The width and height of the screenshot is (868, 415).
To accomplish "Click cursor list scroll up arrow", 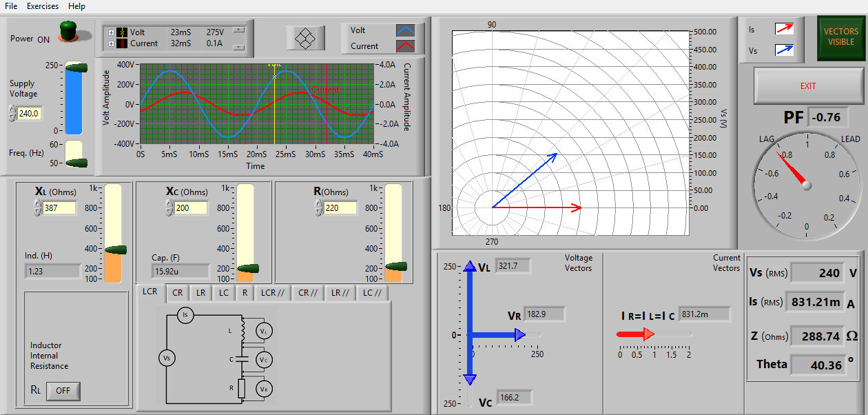I will (239, 30).
